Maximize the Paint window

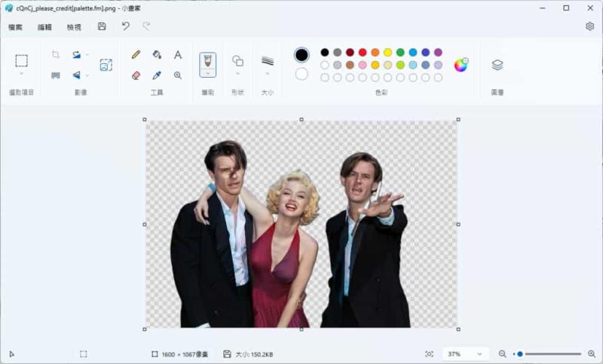coord(566,8)
